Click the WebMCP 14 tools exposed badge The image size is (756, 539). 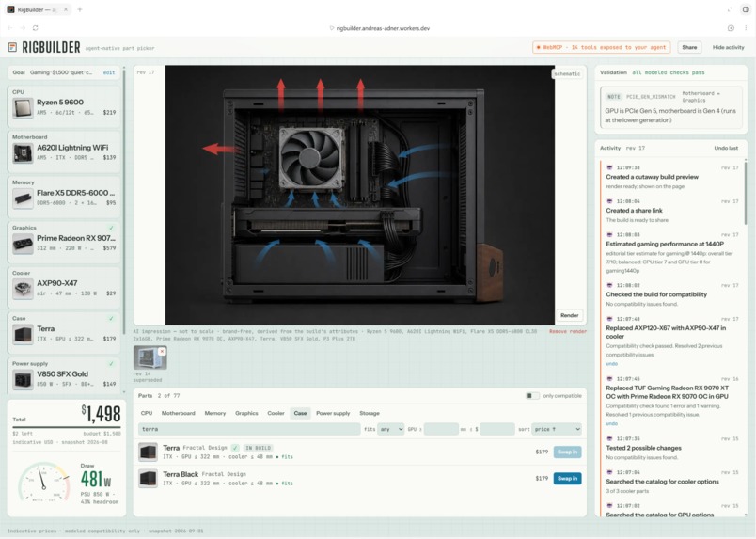click(601, 47)
